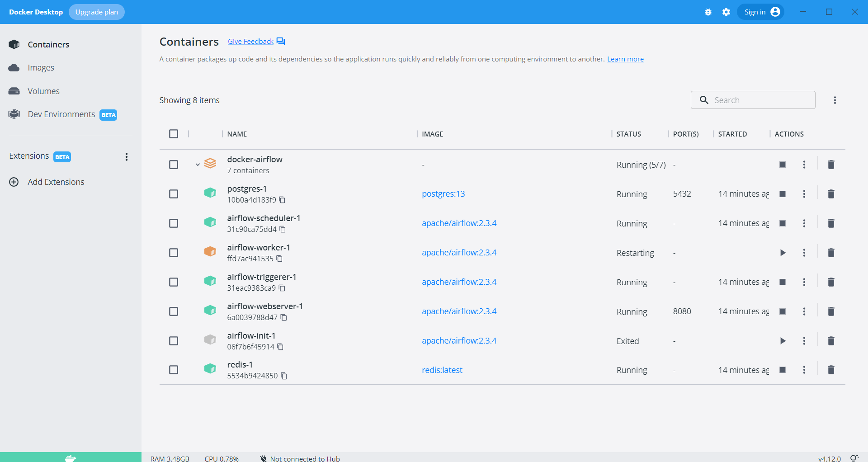Stop the postgres-1 container
Screen dimensions: 868x462
pyautogui.click(x=783, y=194)
